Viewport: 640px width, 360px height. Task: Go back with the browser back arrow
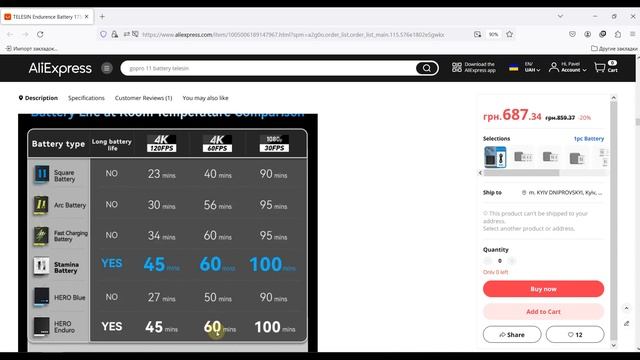10,34
